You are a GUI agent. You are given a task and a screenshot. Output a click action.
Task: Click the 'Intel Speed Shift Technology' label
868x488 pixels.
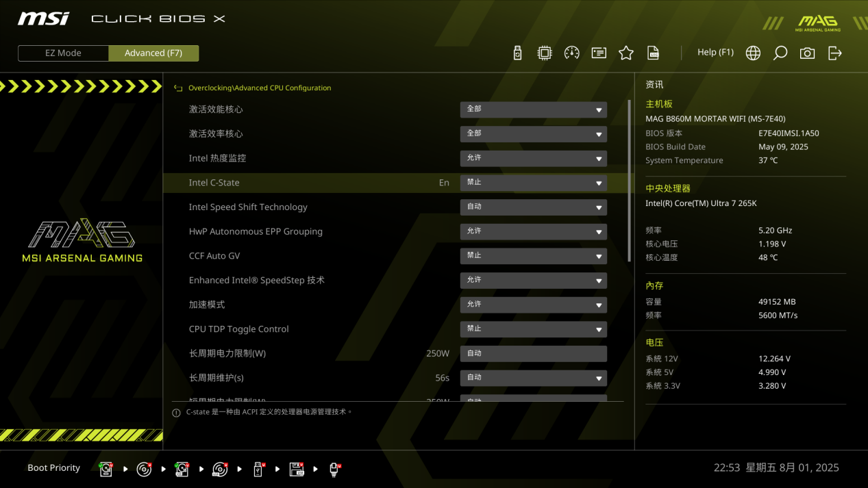[x=248, y=207]
